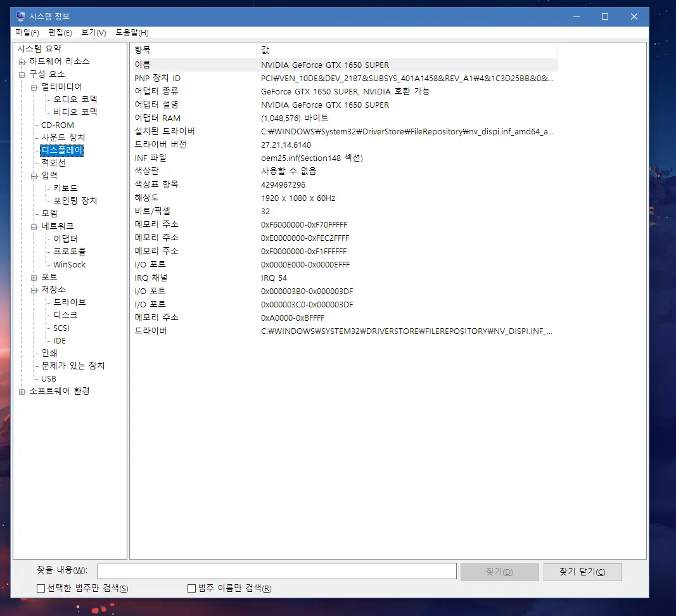This screenshot has width=676, height=616.
Task: Collapse the 구성 요소 node
Action: pos(22,75)
